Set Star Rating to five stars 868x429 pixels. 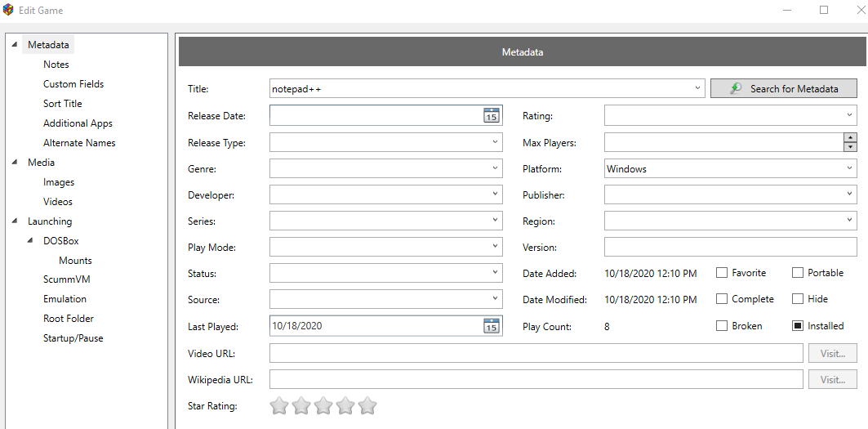(367, 406)
